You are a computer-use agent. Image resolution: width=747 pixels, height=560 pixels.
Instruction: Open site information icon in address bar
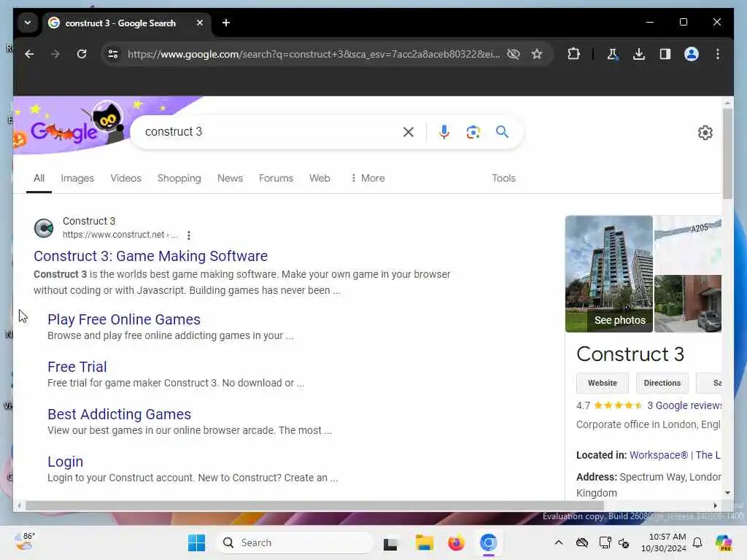pos(113,54)
